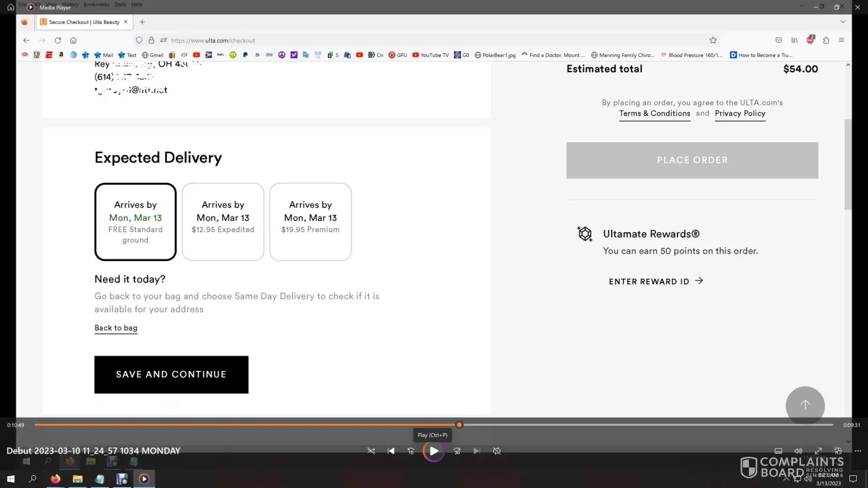
Task: Click the SAVE AND CONTINUE button
Action: click(x=171, y=374)
